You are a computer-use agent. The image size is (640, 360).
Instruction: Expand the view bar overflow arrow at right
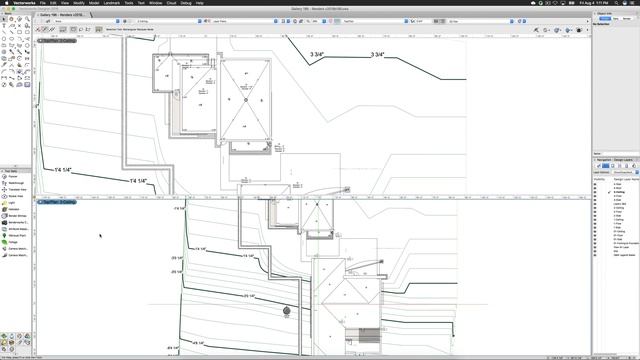click(x=588, y=21)
